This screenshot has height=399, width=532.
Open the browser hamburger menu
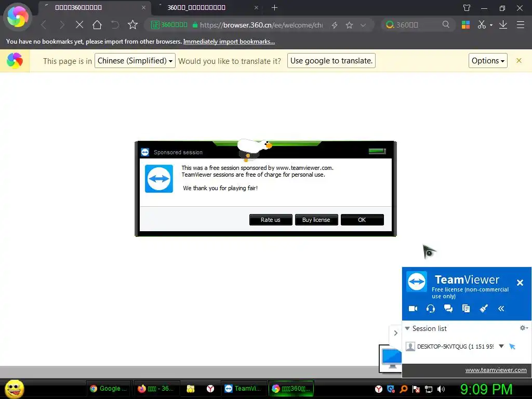click(521, 25)
